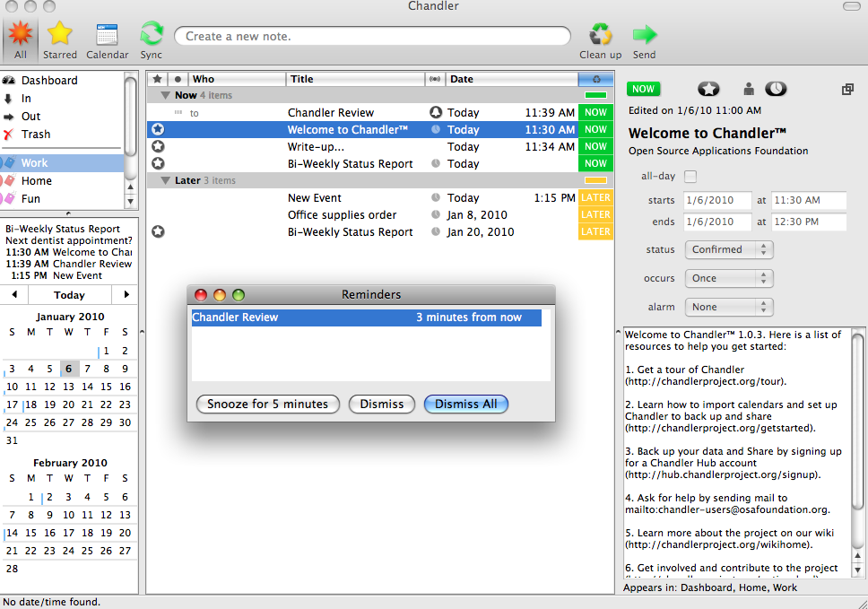Click NOW triage button for Chandler Review
This screenshot has width=868, height=609.
point(595,112)
